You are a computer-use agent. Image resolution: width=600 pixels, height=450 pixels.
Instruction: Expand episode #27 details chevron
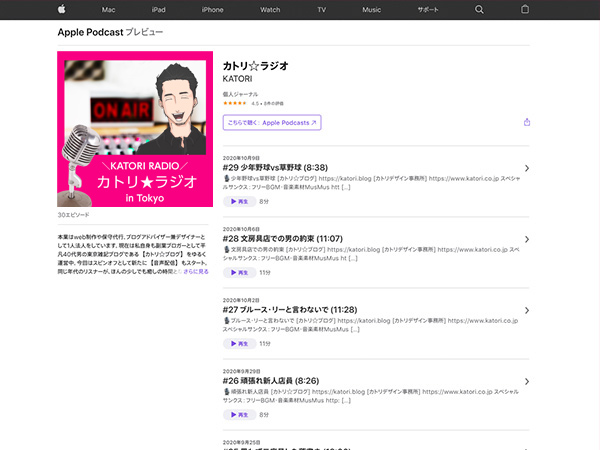(526, 311)
